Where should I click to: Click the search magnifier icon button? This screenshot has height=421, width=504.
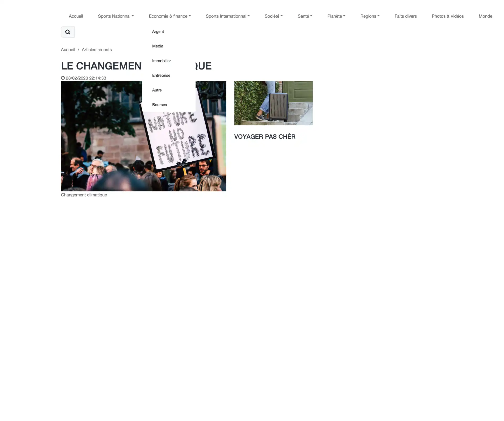[x=68, y=32]
